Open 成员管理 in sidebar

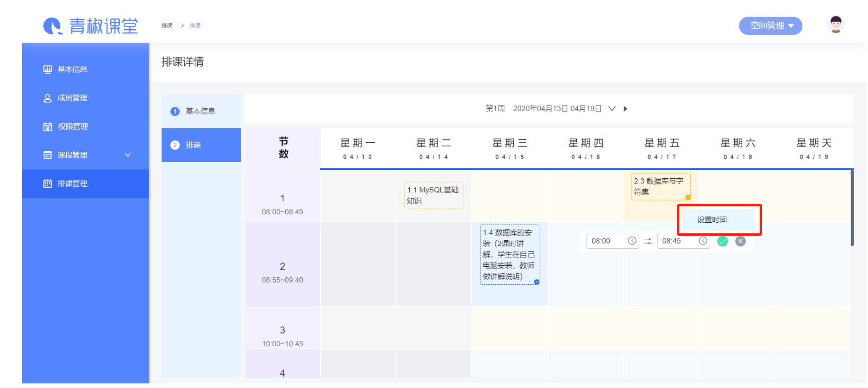point(86,98)
